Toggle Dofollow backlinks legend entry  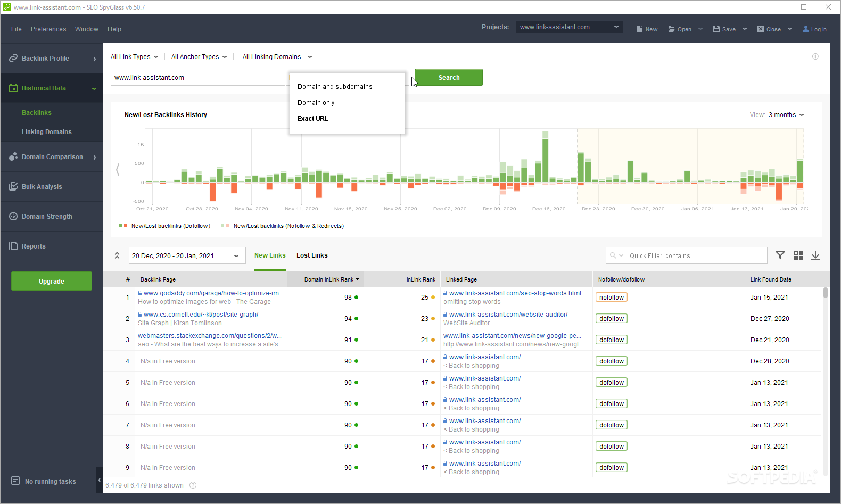pyautogui.click(x=164, y=226)
